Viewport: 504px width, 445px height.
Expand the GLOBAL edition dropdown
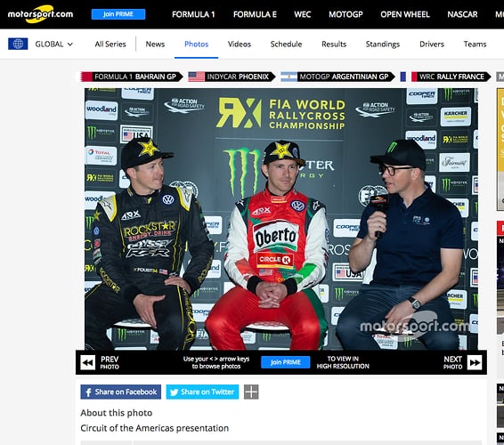tap(54, 44)
